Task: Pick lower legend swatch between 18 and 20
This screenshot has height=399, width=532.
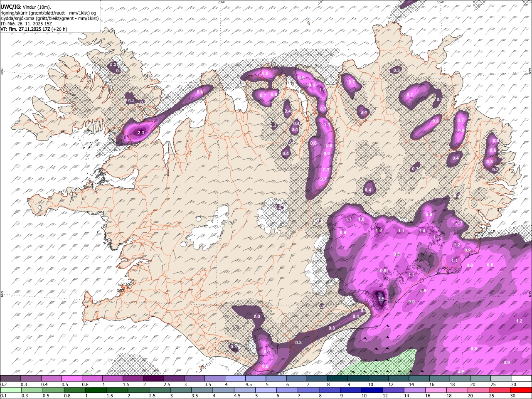Action: click(457, 390)
